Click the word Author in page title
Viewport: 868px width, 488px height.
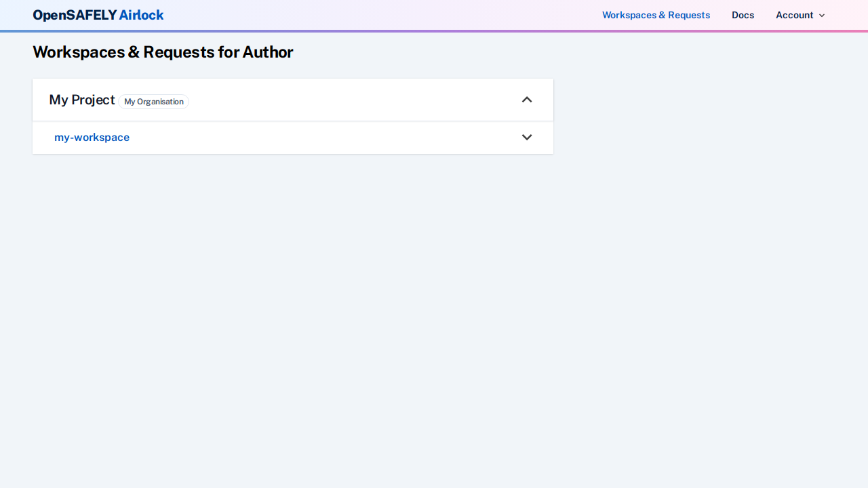pyautogui.click(x=268, y=52)
